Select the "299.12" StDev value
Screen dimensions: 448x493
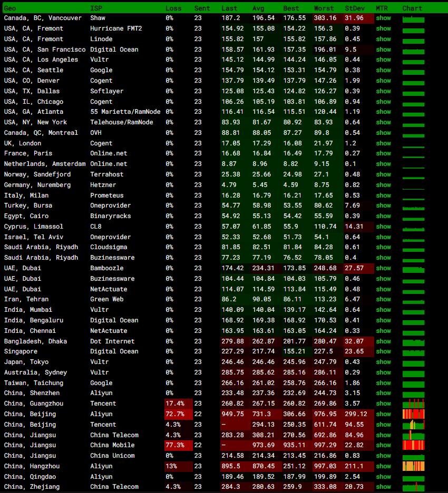tap(356, 414)
